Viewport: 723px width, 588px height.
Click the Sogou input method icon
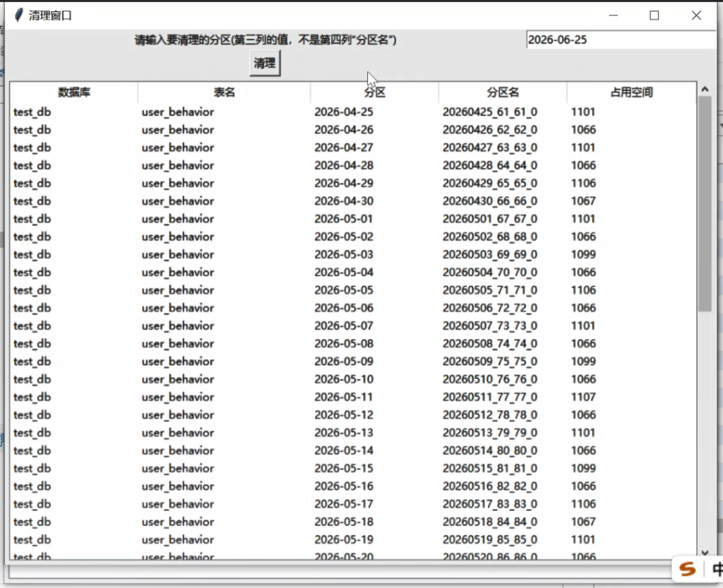(x=687, y=570)
